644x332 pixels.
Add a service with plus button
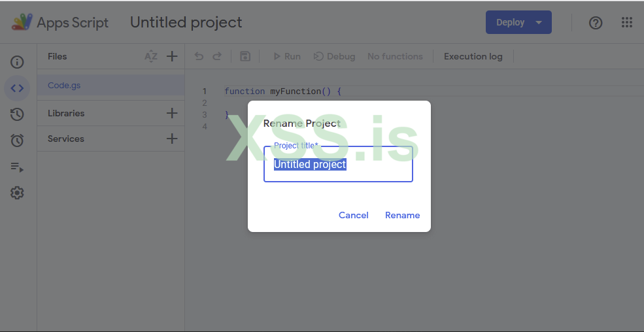pos(172,139)
